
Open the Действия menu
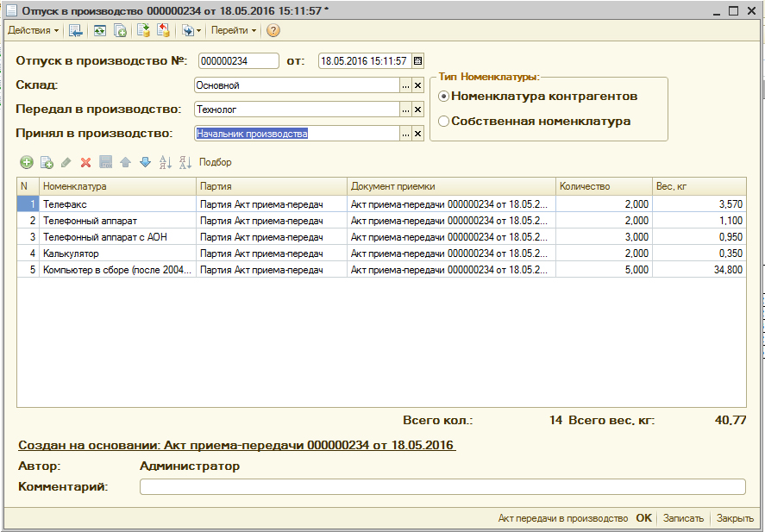pyautogui.click(x=33, y=30)
